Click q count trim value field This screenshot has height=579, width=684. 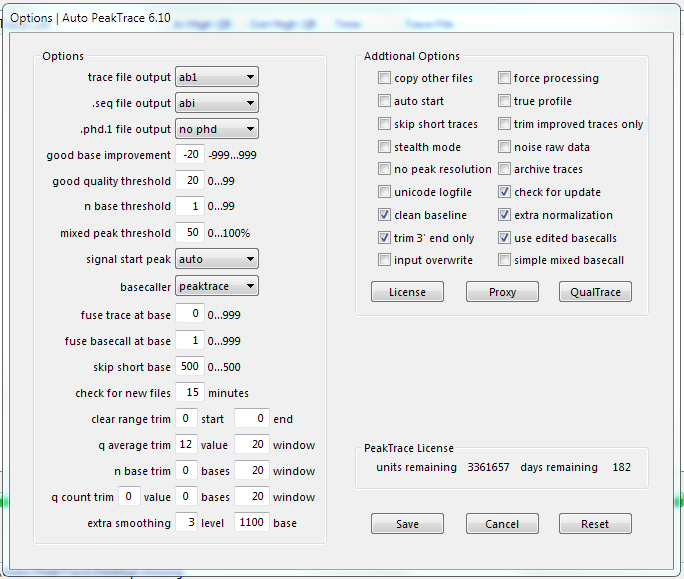(x=129, y=496)
